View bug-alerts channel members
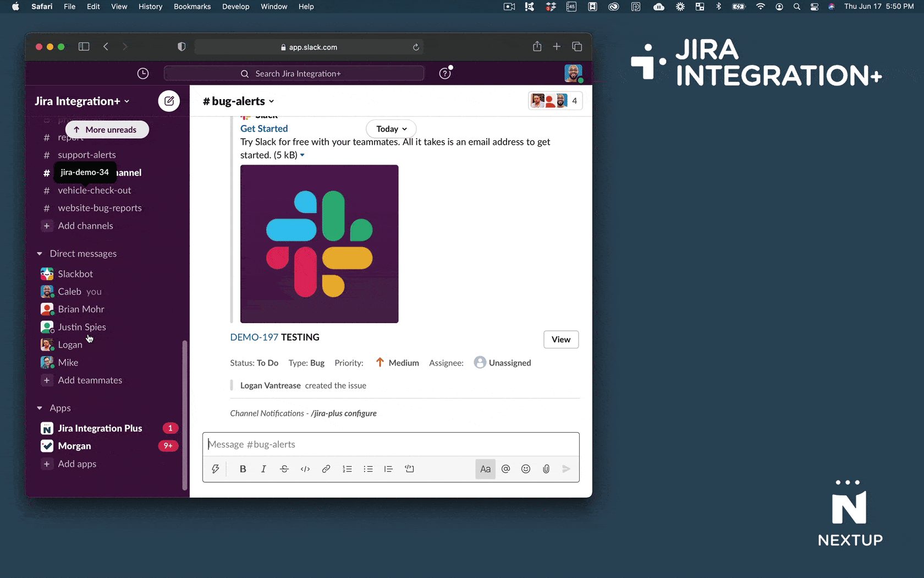This screenshot has width=924, height=578. pos(555,101)
